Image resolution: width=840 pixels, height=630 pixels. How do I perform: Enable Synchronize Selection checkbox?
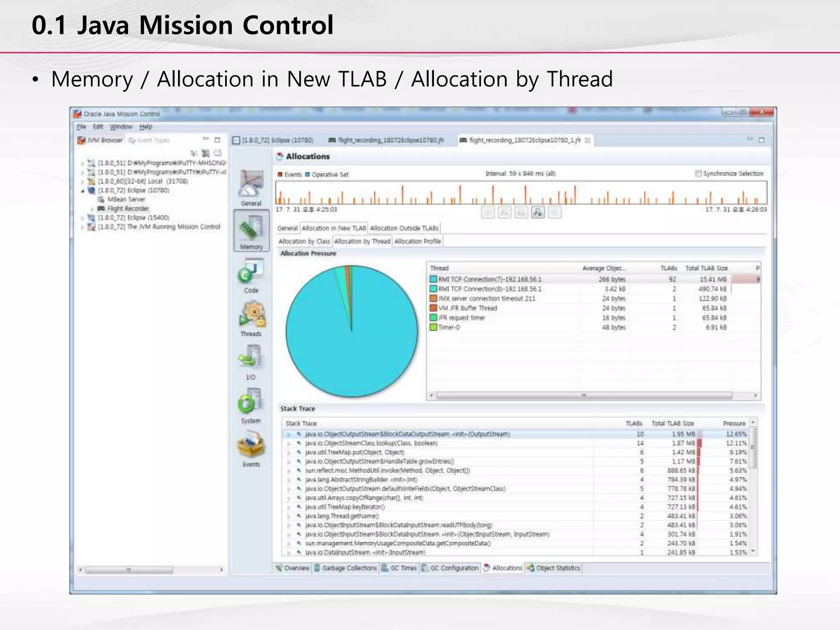click(x=698, y=173)
